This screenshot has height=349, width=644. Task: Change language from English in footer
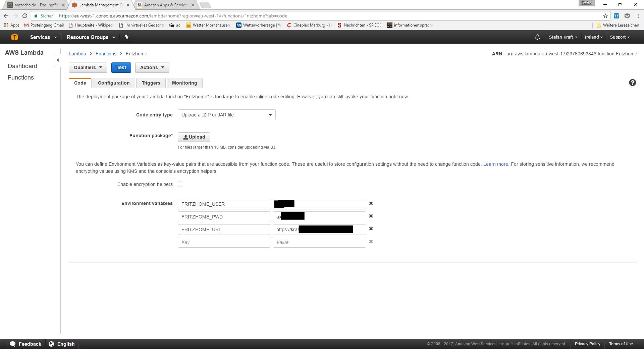pos(62,344)
